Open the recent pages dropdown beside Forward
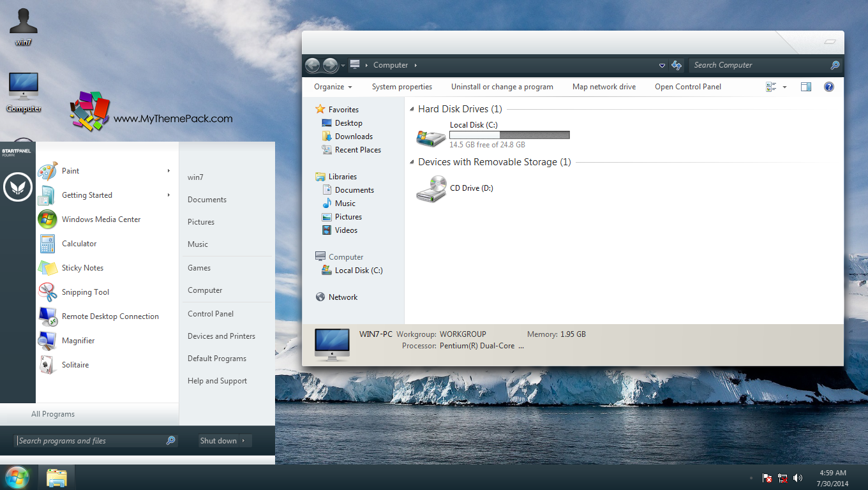The width and height of the screenshot is (868, 490). pyautogui.click(x=343, y=65)
